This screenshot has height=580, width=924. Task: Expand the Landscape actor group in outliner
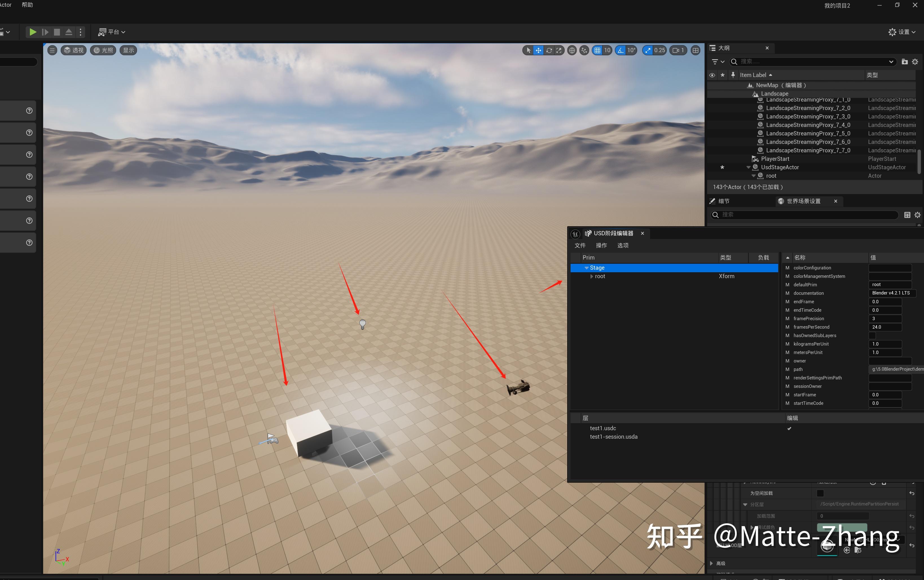point(748,94)
